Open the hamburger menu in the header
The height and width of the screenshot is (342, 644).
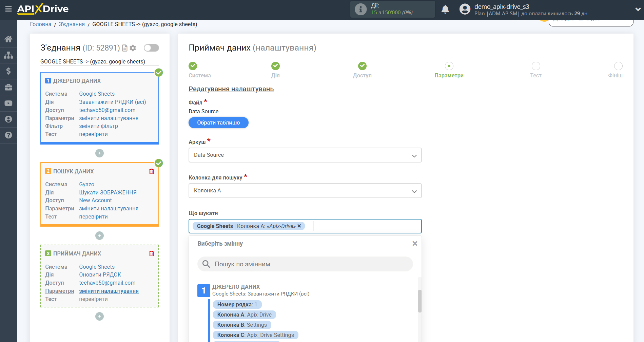click(8, 9)
